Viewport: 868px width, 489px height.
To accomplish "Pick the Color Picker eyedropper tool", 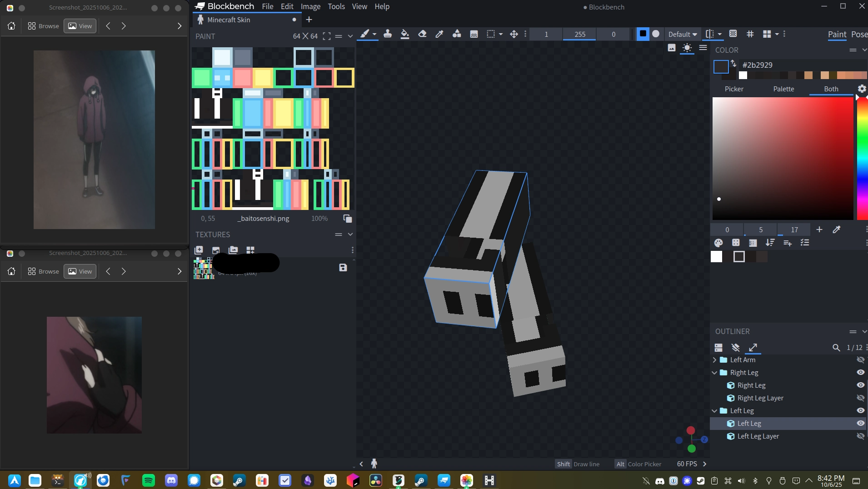I will (439, 34).
